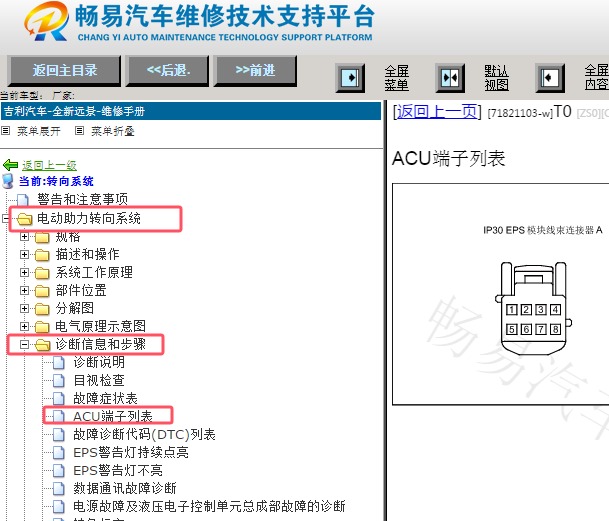Click the IP30 EPS connector diagram
This screenshot has width=609, height=521.
pos(533,308)
